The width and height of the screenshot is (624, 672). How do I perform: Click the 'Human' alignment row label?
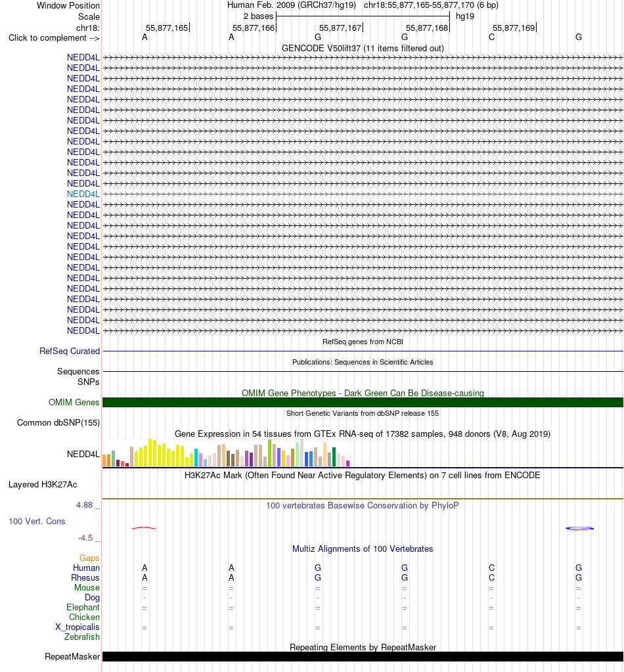(x=86, y=568)
